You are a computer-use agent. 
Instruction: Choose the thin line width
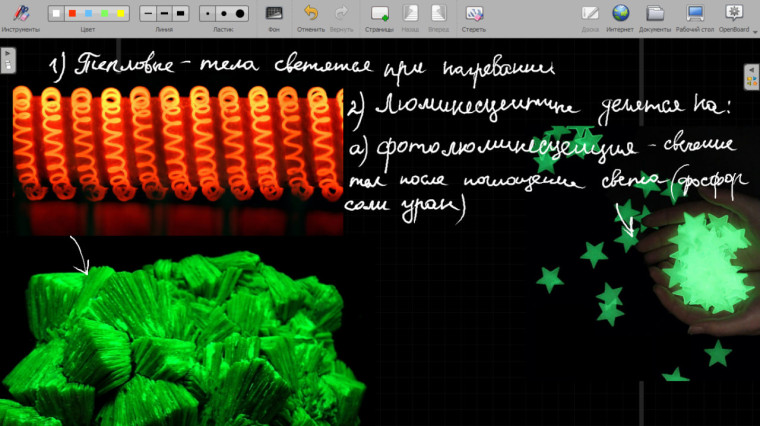pos(148,14)
